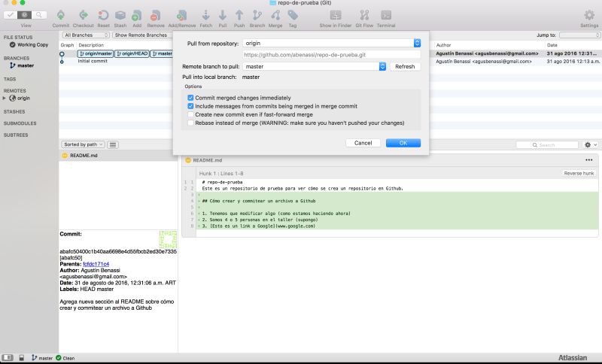Click Description column header
The height and width of the screenshot is (364, 602).
(91, 45)
